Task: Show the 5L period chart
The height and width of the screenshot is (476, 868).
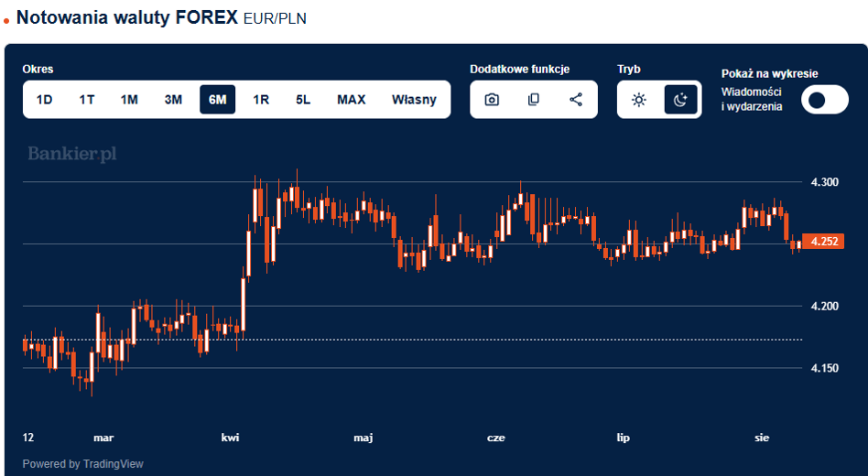Action: click(303, 100)
